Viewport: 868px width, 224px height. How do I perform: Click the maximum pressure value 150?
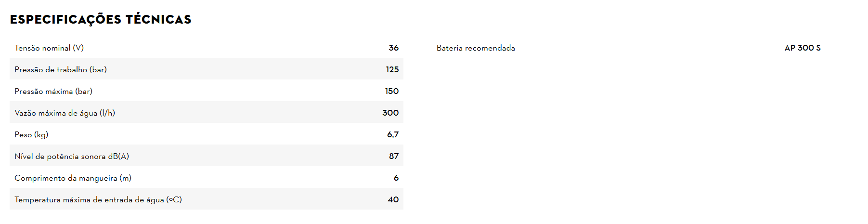pyautogui.click(x=391, y=91)
